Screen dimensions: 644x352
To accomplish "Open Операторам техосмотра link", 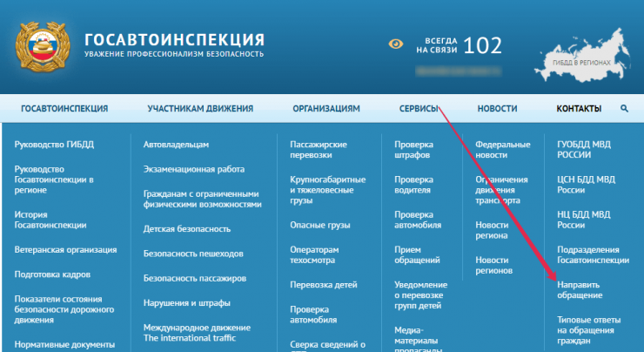I will click(x=314, y=255).
